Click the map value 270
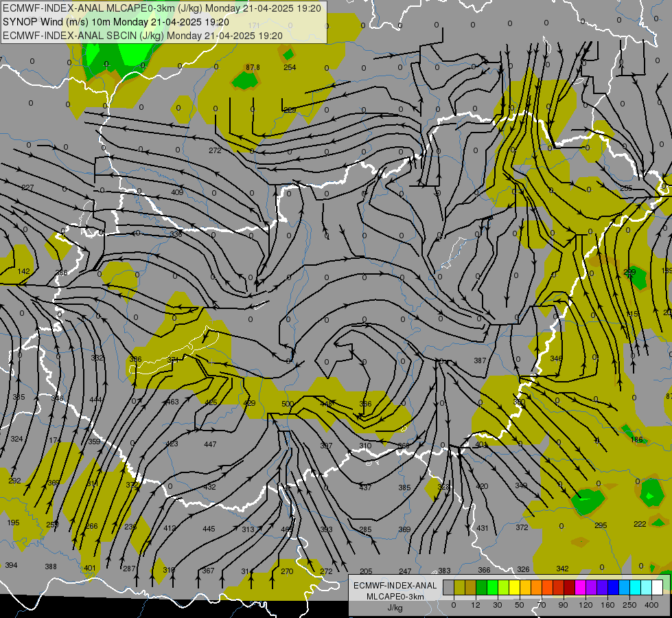 click(287, 571)
